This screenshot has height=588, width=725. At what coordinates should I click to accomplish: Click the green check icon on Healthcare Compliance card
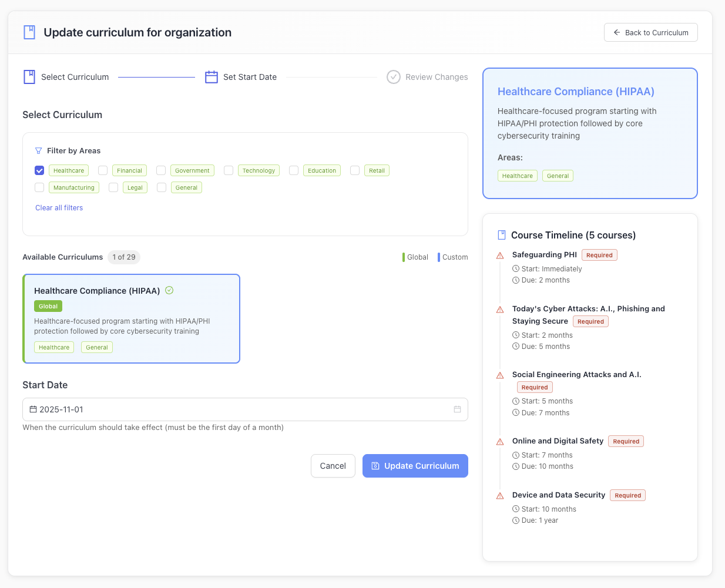coord(169,290)
